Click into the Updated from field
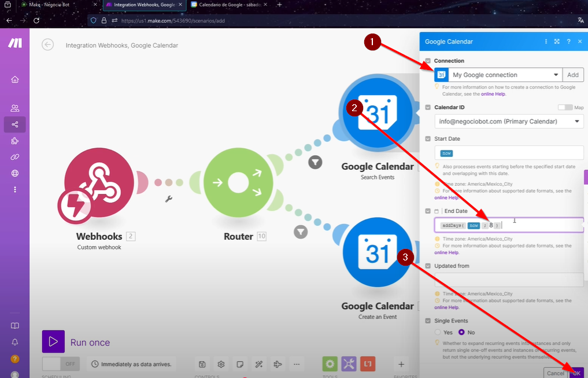588x378 pixels. [509, 280]
